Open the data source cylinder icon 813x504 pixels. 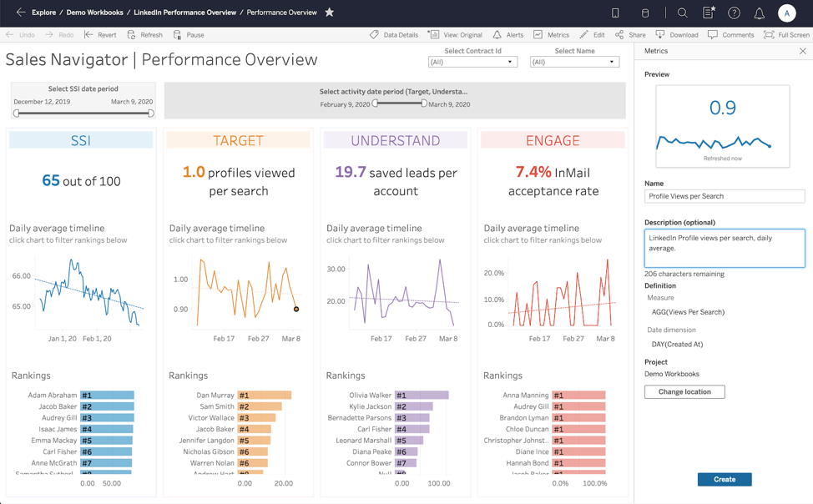pyautogui.click(x=645, y=13)
